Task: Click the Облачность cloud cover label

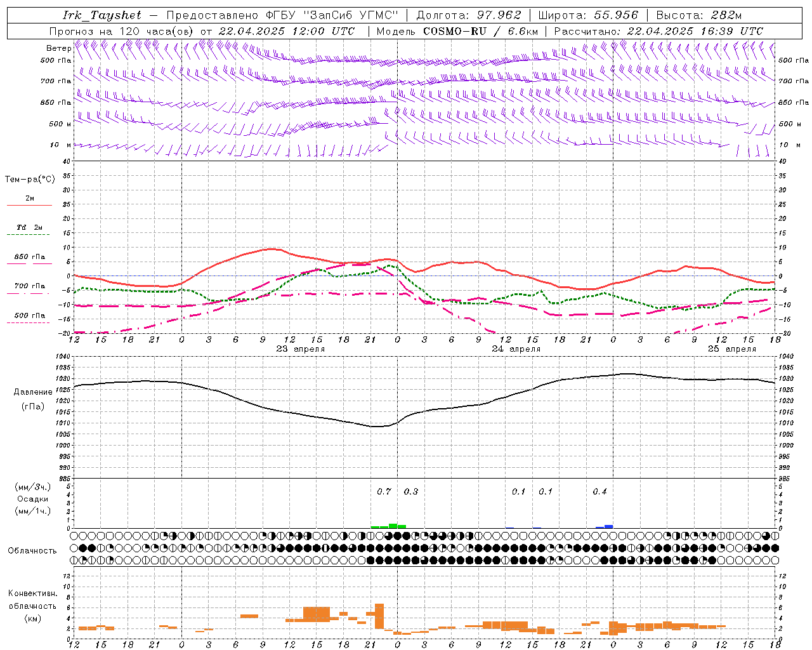Action: tap(32, 550)
